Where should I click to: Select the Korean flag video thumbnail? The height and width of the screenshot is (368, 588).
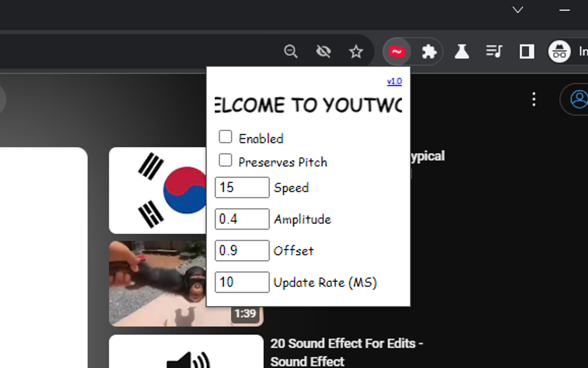(156, 190)
